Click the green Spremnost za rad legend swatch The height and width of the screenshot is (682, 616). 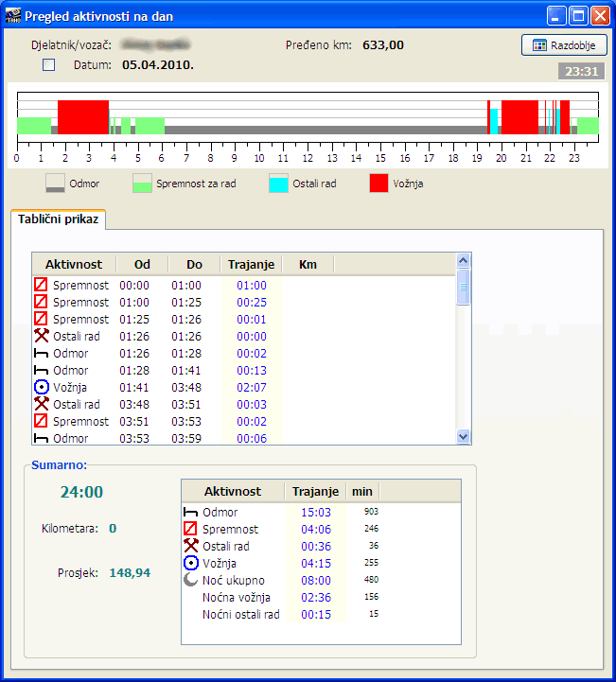[x=142, y=183]
